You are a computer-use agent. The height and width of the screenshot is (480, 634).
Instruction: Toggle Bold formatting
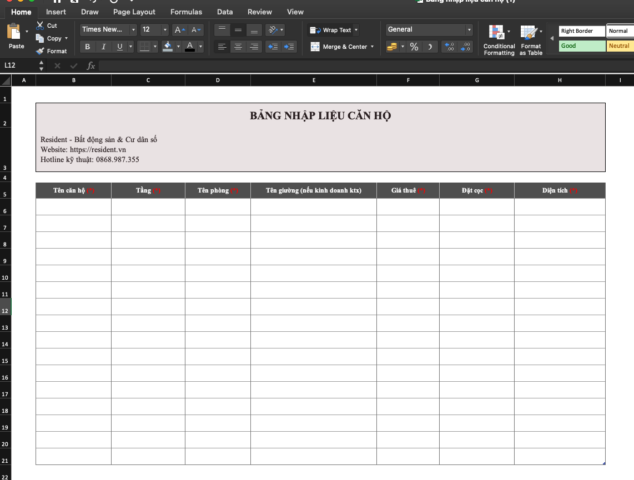(87, 47)
